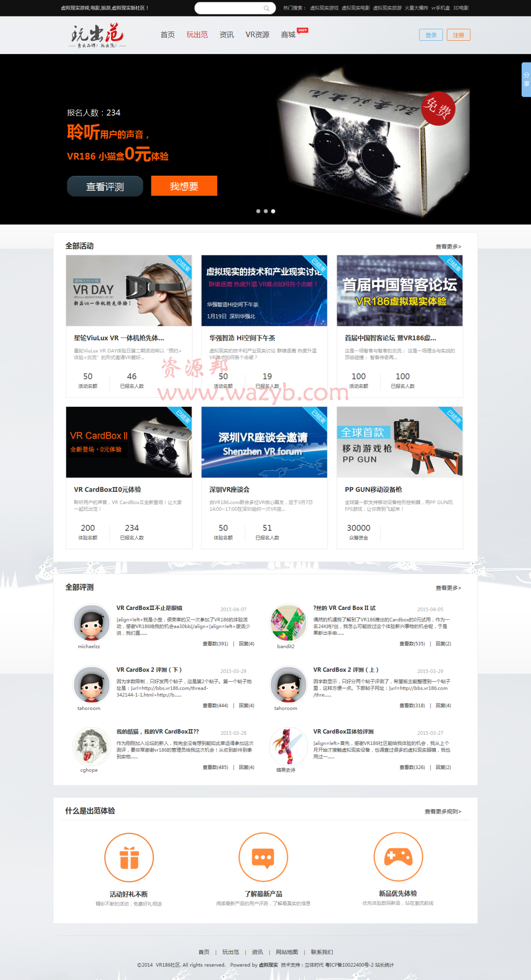
Task: Open VR资源 navigation tab
Action: coord(258,35)
